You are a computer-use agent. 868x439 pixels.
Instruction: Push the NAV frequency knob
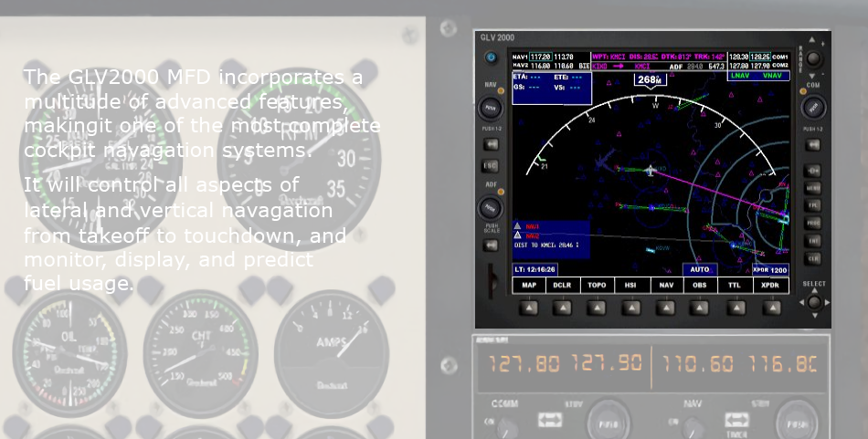click(491, 108)
